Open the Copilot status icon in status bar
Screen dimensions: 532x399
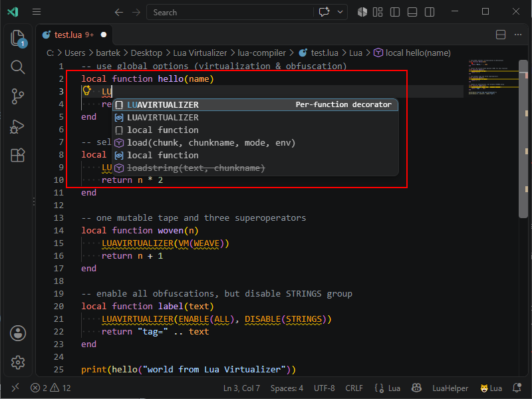pyautogui.click(x=417, y=388)
